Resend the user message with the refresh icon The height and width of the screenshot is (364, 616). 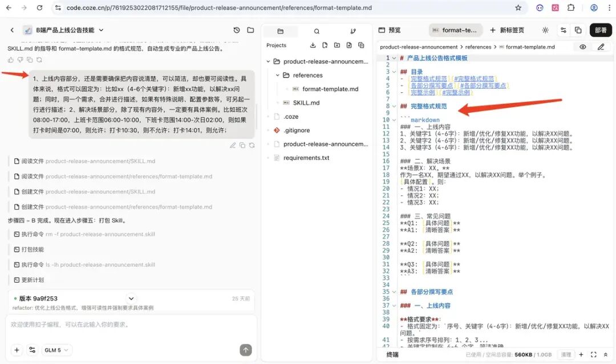click(252, 145)
